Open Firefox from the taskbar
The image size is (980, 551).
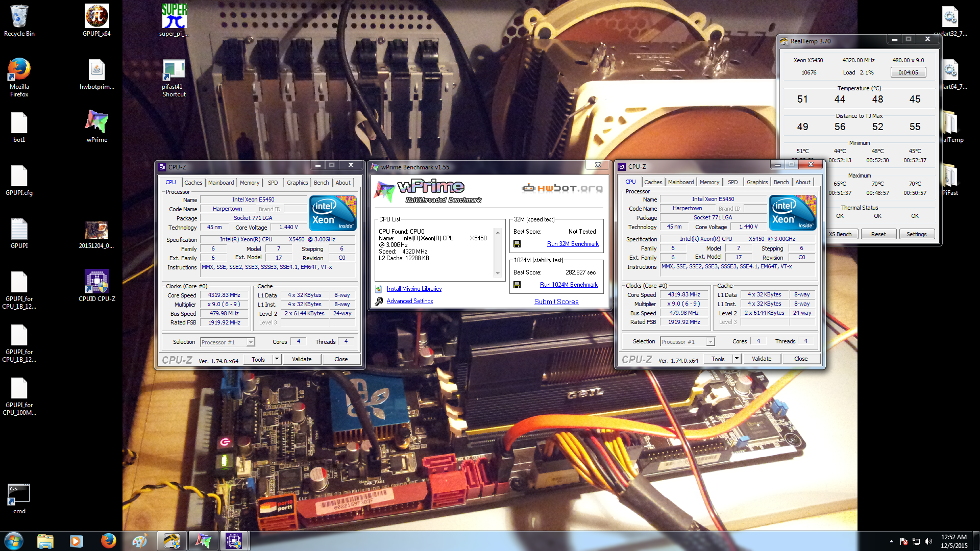pos(108,541)
